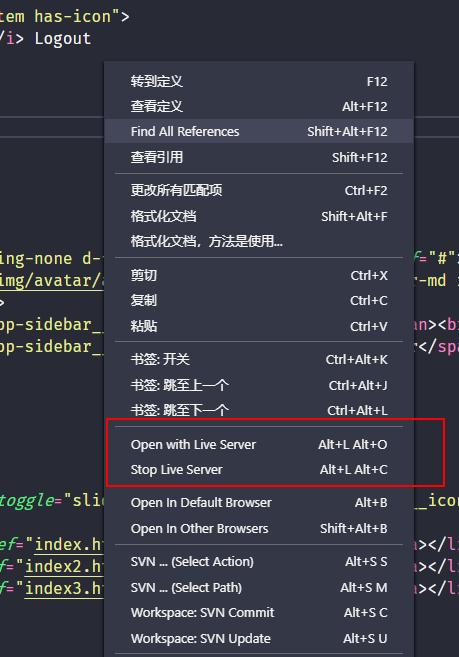Click Find All References
The image size is (459, 657).
click(259, 132)
